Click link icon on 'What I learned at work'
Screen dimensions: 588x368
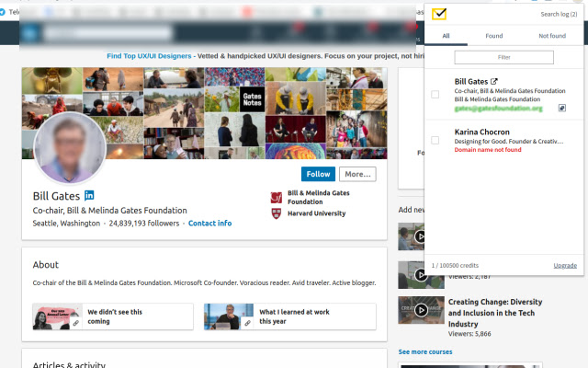tap(247, 323)
